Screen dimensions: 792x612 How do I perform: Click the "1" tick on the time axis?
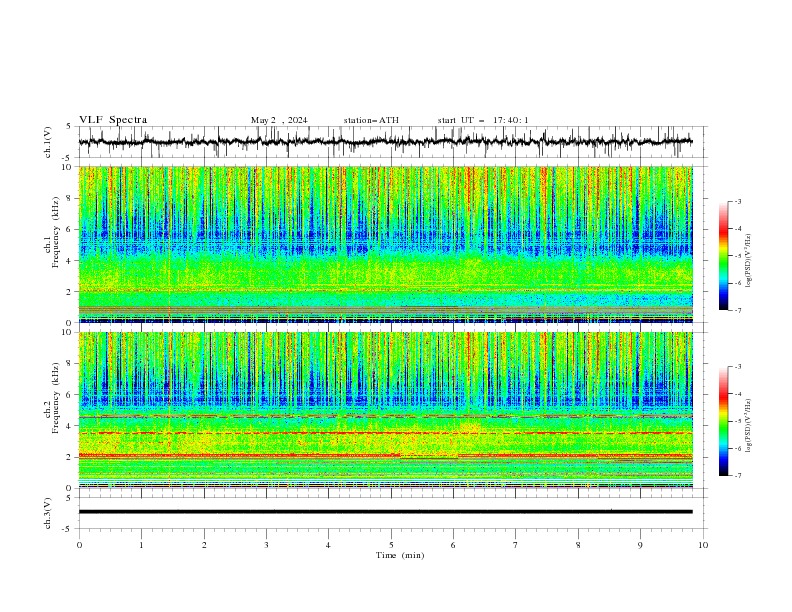point(141,545)
